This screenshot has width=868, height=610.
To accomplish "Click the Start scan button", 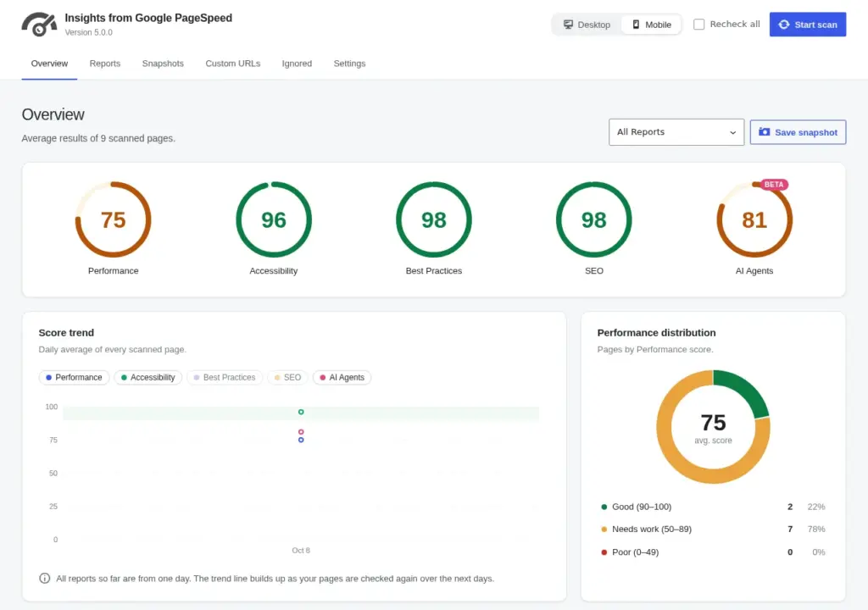I will [x=808, y=25].
